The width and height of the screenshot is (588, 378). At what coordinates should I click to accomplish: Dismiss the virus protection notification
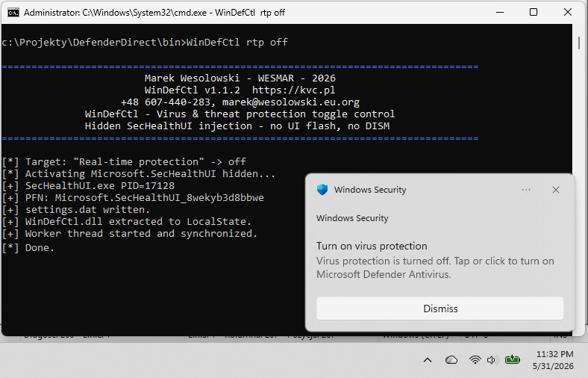pyautogui.click(x=440, y=309)
